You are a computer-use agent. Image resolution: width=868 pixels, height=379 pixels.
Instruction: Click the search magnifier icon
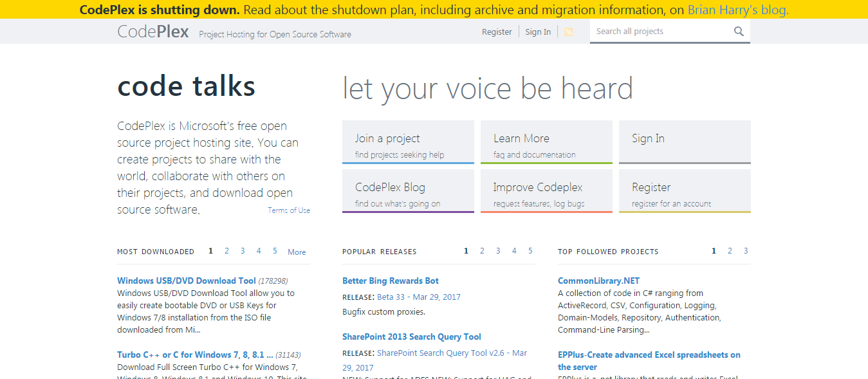pyautogui.click(x=739, y=32)
